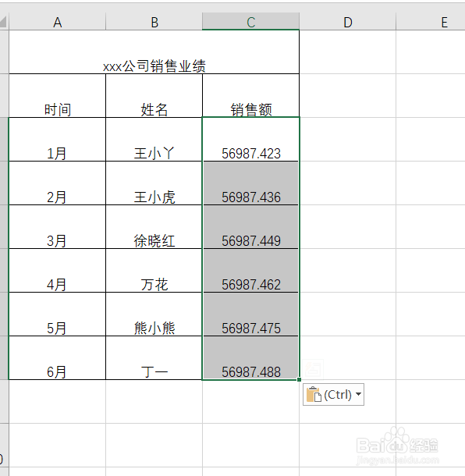Select the 2月 cell

[58, 183]
